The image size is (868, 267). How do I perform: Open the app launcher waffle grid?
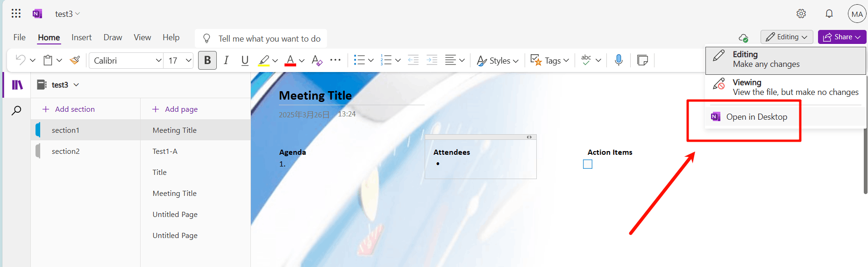(16, 14)
